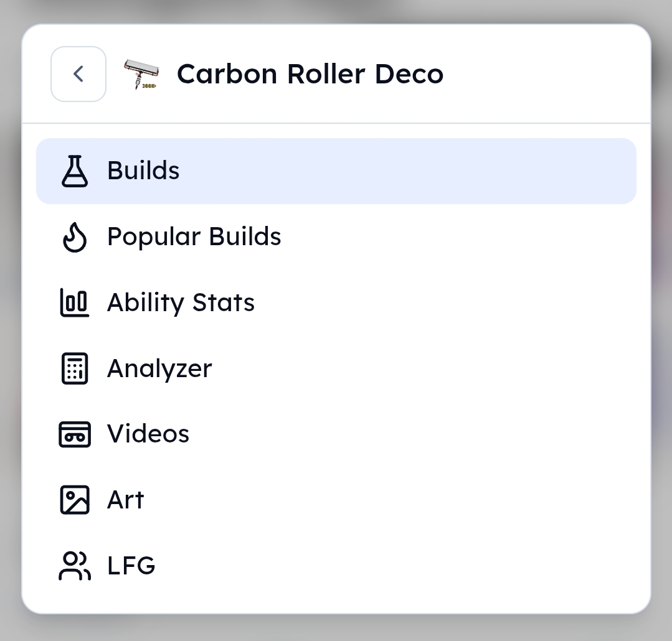Click empty area of highlighted Builds row
Image resolution: width=672 pixels, height=641 pixels.
click(x=407, y=171)
